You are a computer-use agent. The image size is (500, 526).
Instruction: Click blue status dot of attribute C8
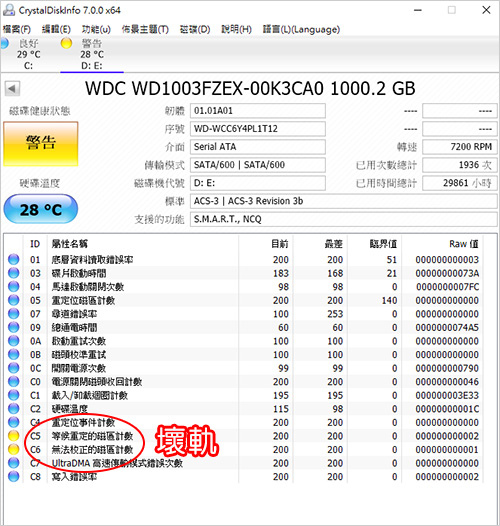point(13,477)
